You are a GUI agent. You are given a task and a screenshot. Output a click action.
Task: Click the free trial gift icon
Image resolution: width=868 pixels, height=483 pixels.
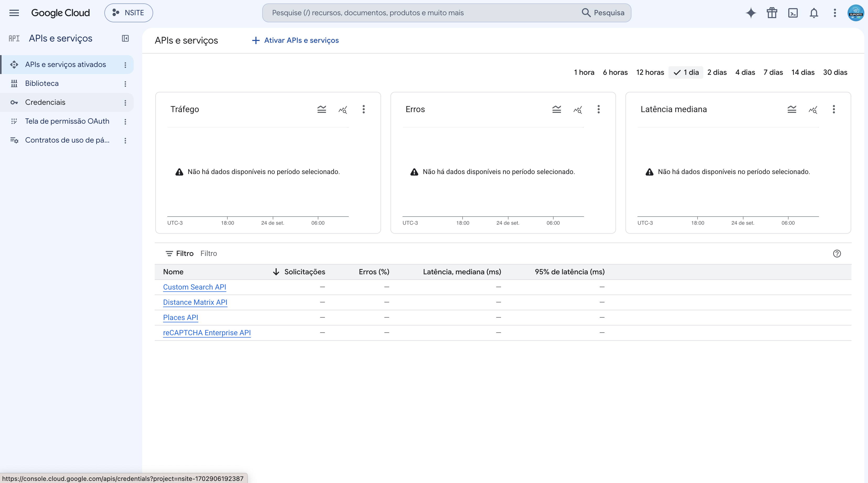(772, 13)
